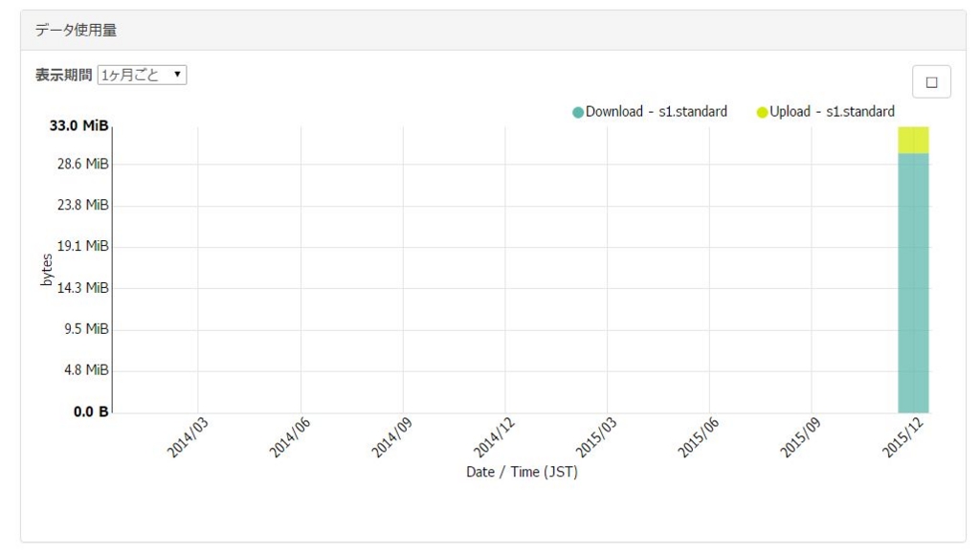The image size is (980, 555).
Task: Click the 2014/09 x-axis label
Action: click(x=391, y=437)
